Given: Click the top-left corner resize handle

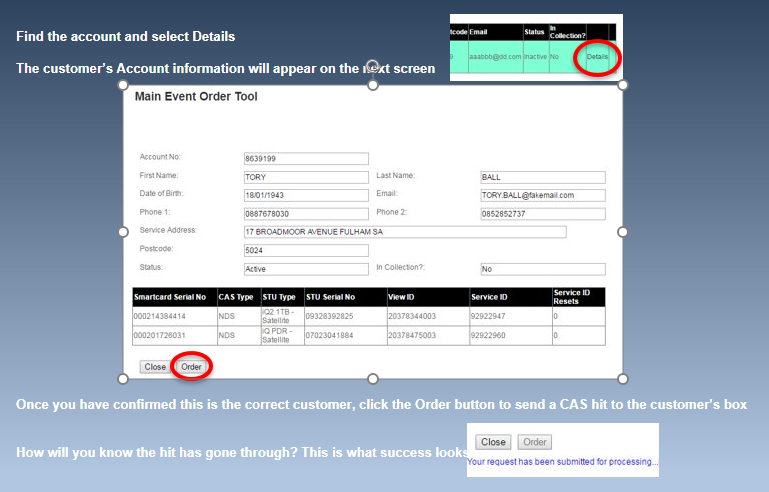Looking at the screenshot, I should click(x=123, y=85).
